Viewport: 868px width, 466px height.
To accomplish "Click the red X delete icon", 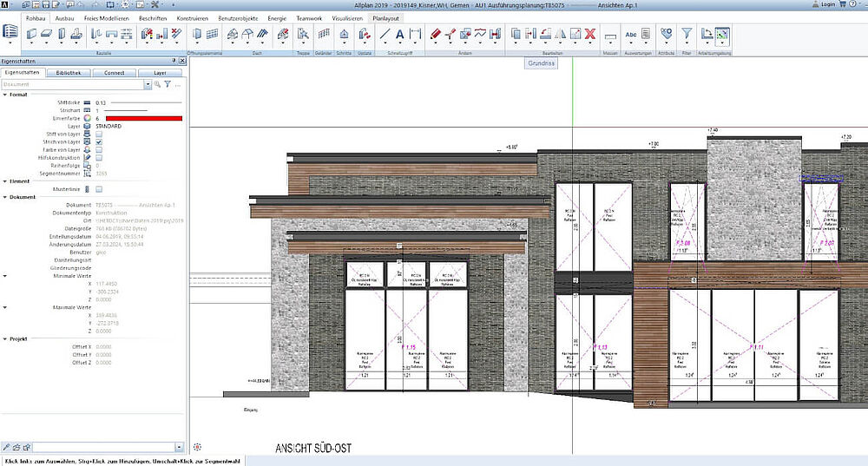I will 590,35.
